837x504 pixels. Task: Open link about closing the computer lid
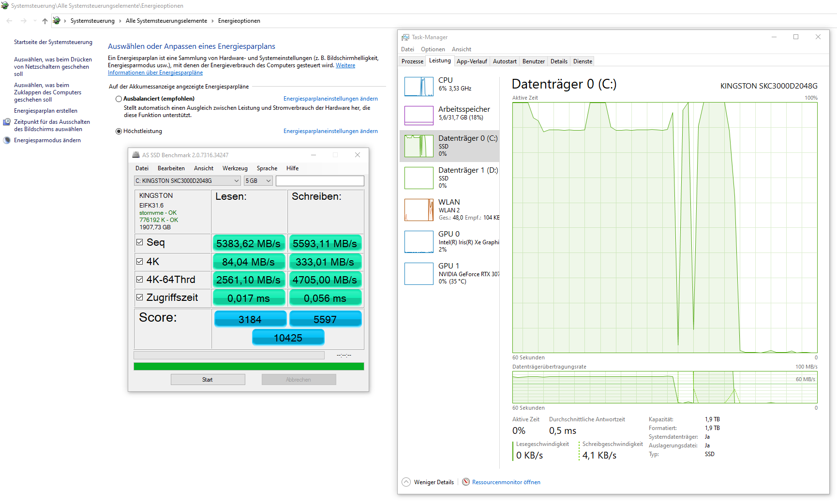tap(47, 92)
